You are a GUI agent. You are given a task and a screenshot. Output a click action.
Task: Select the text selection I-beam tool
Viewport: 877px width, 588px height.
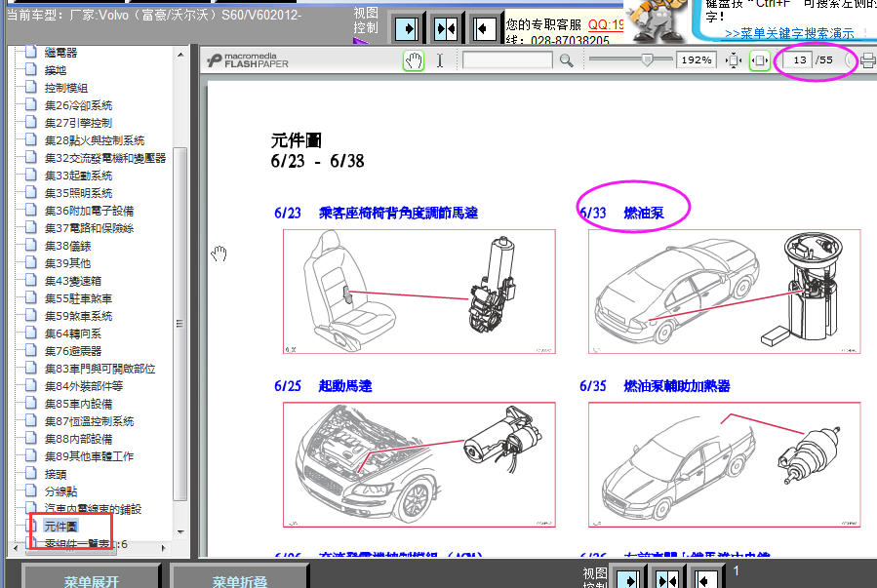pos(440,60)
